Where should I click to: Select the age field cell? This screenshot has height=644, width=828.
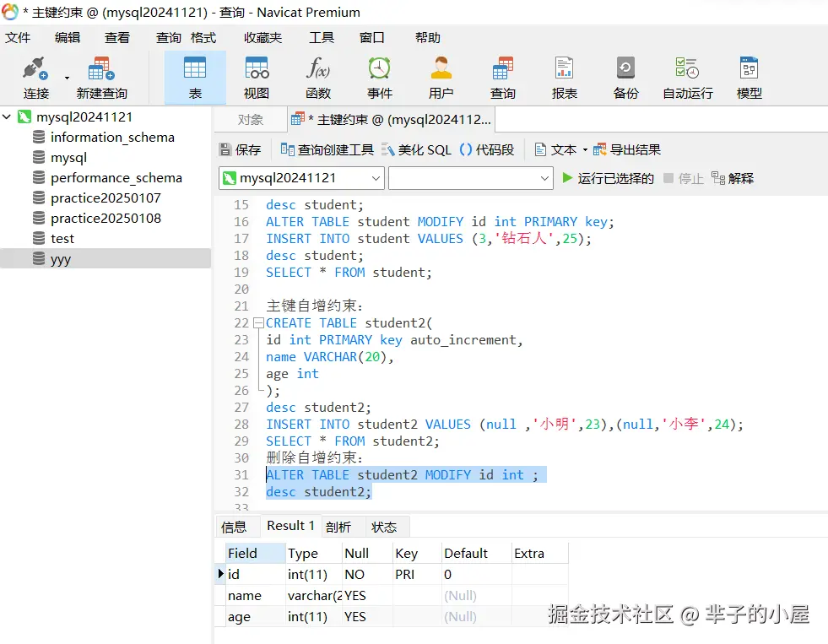pyautogui.click(x=256, y=616)
